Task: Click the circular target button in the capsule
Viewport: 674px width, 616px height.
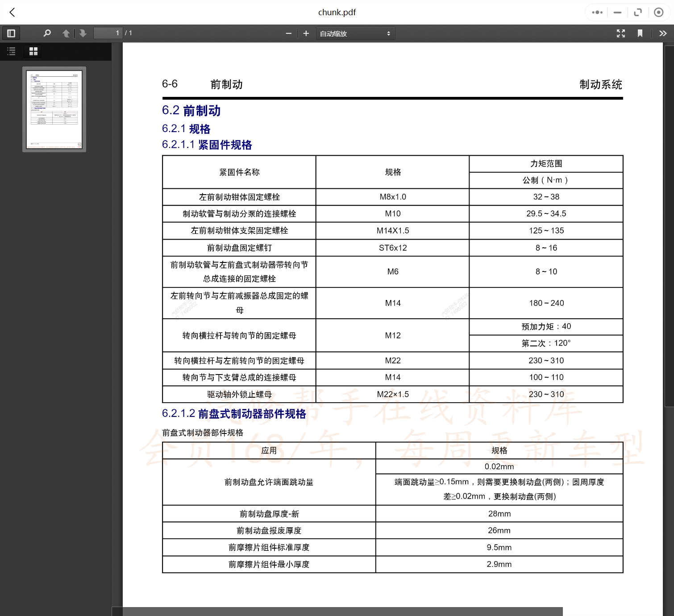Action: [658, 12]
